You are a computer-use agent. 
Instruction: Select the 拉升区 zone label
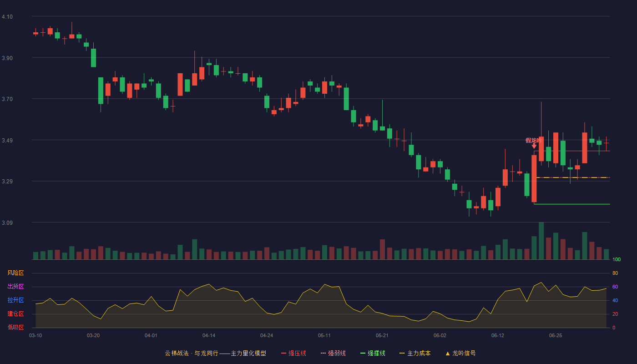point(16,300)
